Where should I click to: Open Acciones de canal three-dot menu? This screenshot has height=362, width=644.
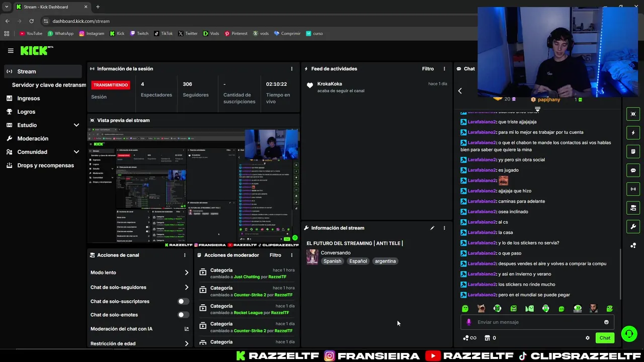(185, 255)
